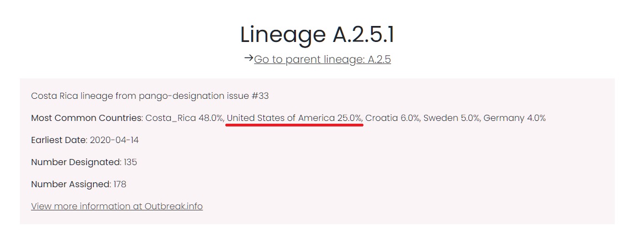Click the Earliest Date label
644x238 pixels.
(x=59, y=140)
